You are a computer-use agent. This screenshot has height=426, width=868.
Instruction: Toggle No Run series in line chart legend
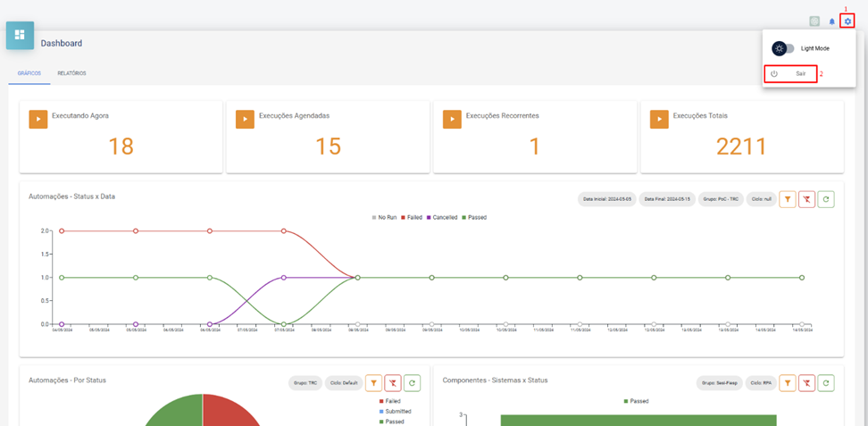[385, 218]
